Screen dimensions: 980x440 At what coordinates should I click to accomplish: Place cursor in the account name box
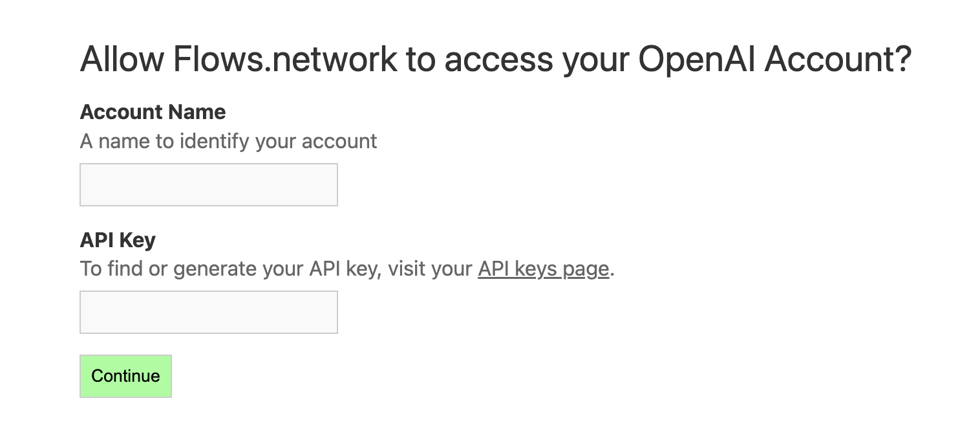pyautogui.click(x=208, y=184)
